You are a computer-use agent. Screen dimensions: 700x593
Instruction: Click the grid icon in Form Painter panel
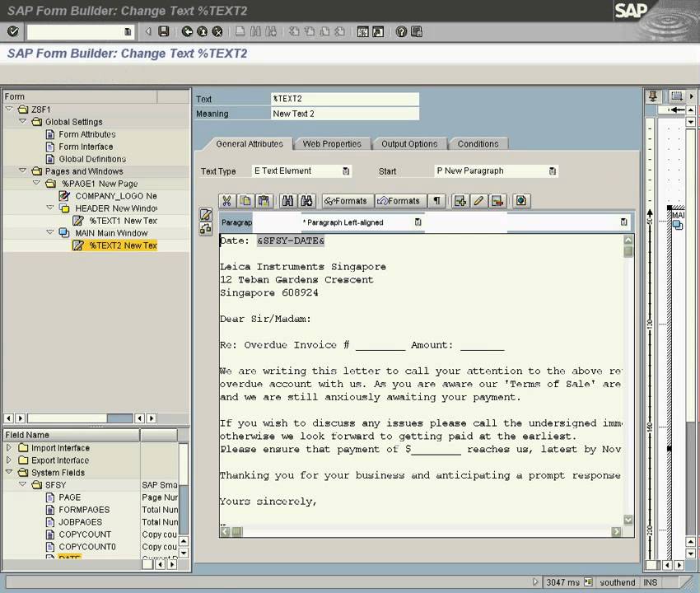coord(677,96)
